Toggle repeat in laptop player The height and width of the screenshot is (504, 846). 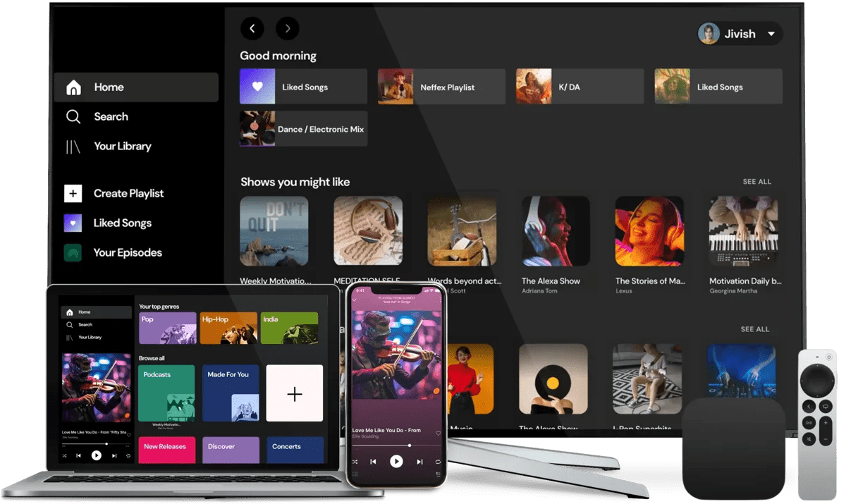pos(128,455)
